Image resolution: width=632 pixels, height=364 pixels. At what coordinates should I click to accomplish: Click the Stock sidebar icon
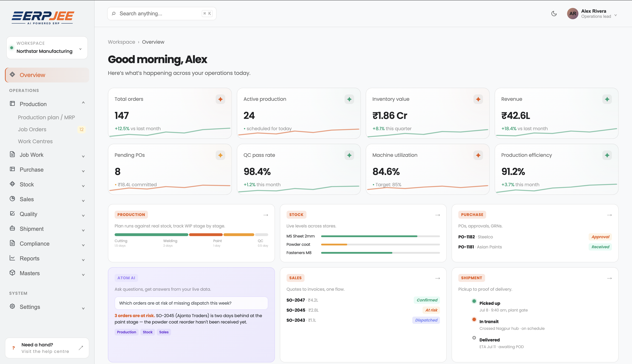point(12,184)
